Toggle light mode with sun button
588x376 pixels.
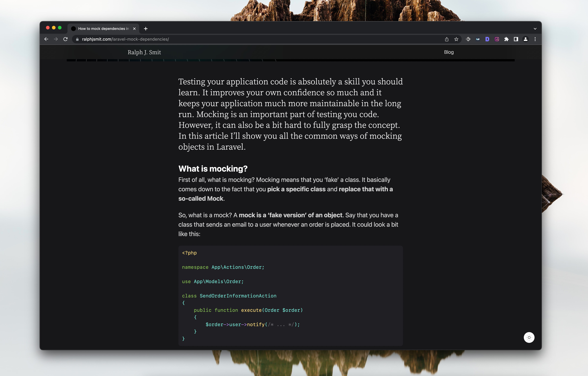click(529, 337)
